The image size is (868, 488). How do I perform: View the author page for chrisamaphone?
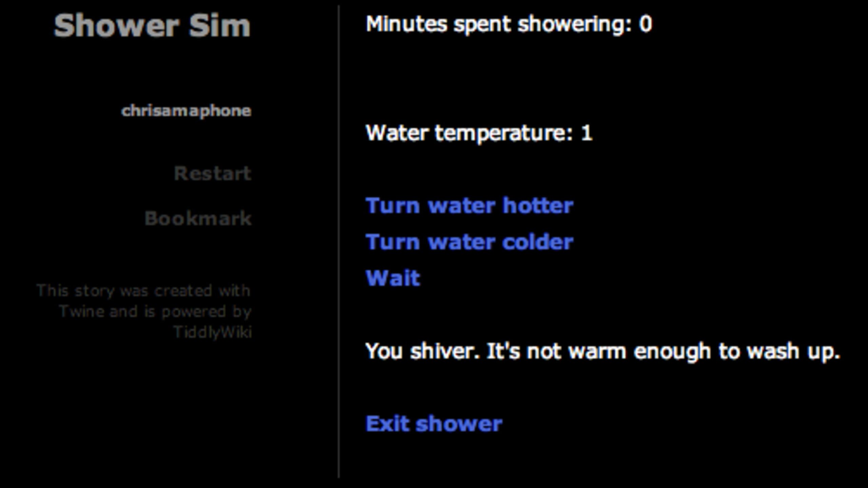pyautogui.click(x=186, y=110)
